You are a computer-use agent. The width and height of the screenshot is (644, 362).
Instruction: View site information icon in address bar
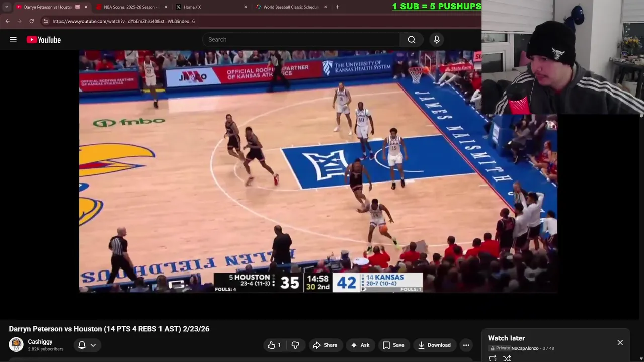coord(46,21)
